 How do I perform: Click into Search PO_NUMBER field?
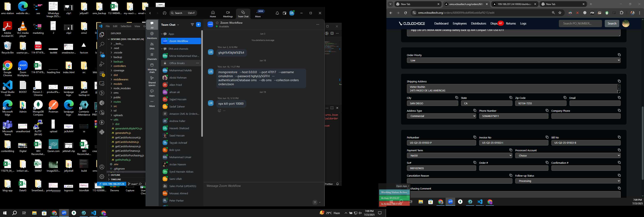[580, 24]
